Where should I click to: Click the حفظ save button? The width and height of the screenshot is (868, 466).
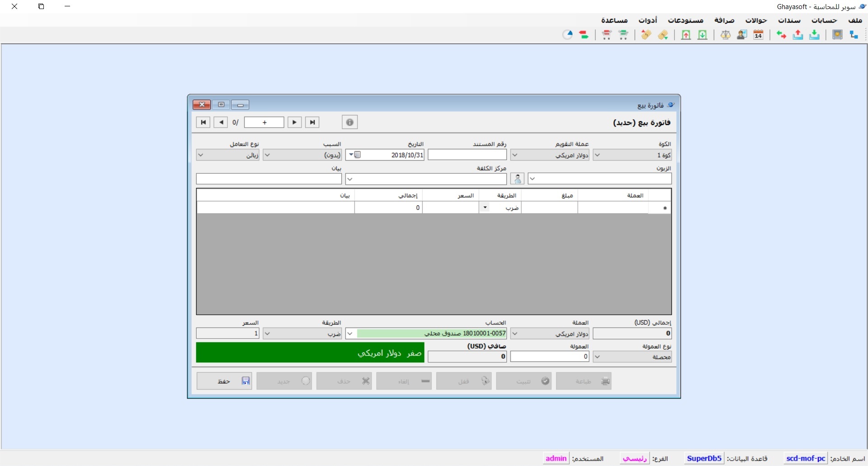(x=224, y=381)
